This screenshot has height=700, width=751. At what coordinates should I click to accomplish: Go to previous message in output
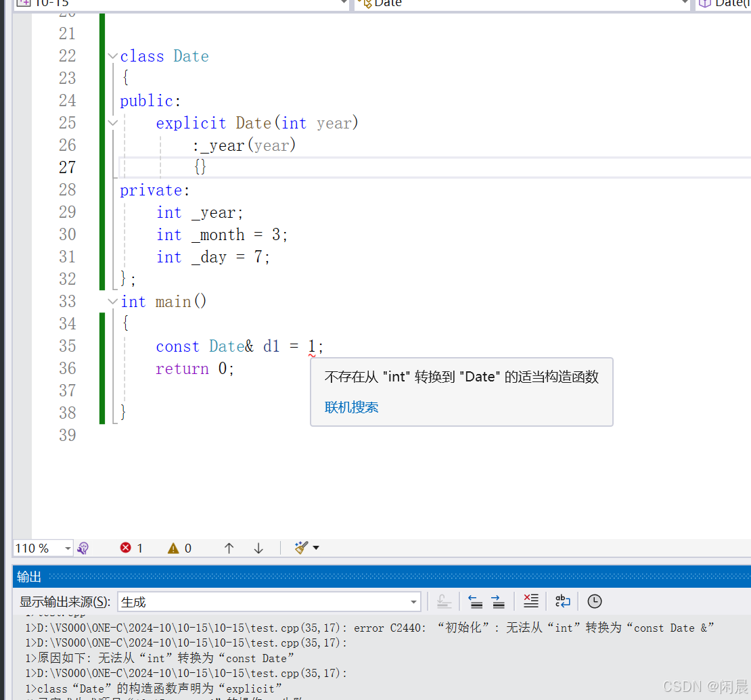click(475, 601)
